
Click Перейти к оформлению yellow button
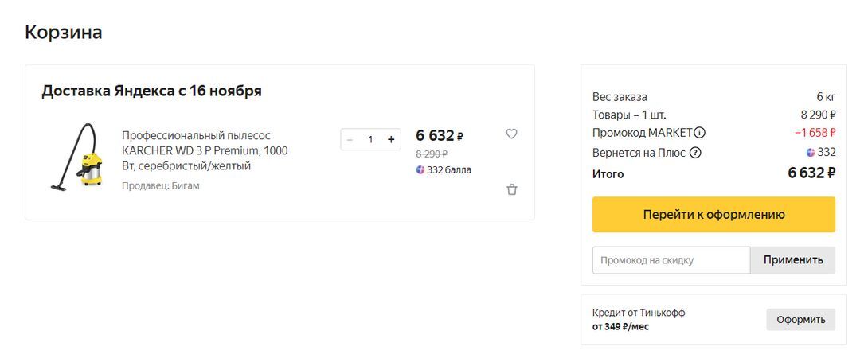point(714,215)
